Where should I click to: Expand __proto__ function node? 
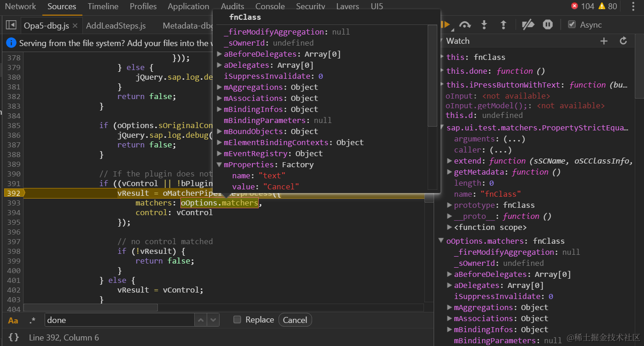[450, 216]
